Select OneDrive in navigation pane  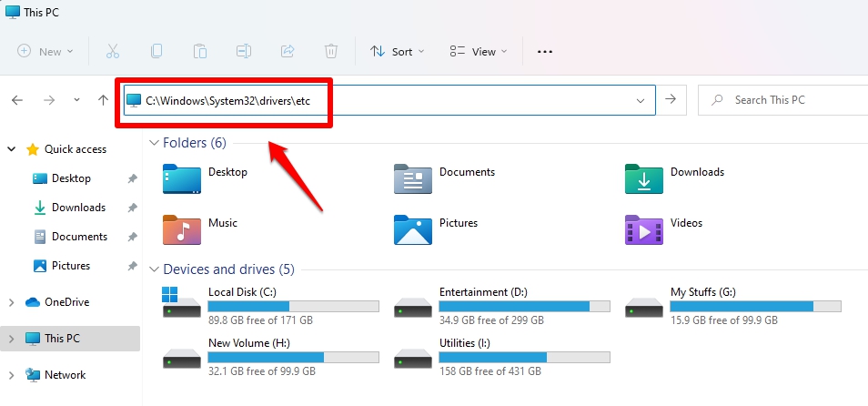point(66,302)
